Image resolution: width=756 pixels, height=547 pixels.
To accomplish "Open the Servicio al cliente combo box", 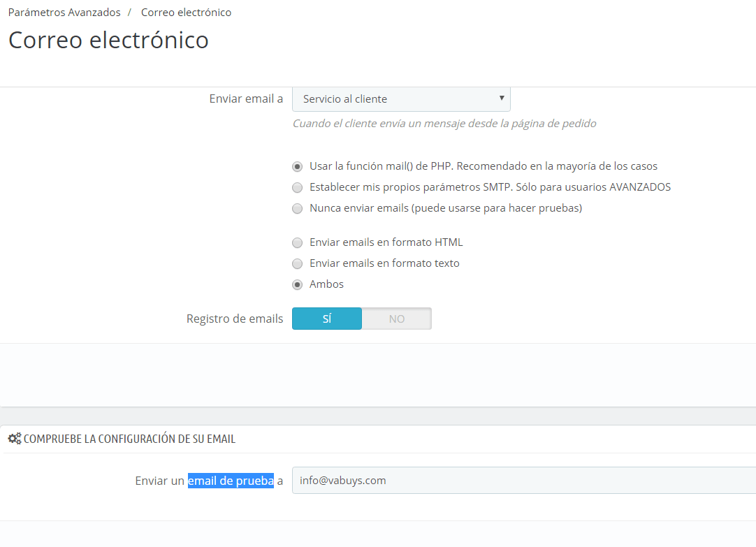I will click(401, 99).
